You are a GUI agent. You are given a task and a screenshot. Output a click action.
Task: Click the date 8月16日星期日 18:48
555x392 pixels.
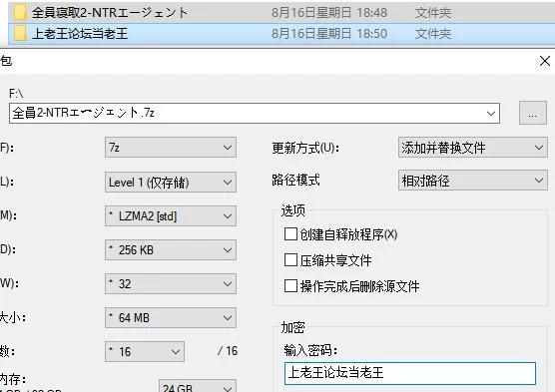(x=329, y=13)
